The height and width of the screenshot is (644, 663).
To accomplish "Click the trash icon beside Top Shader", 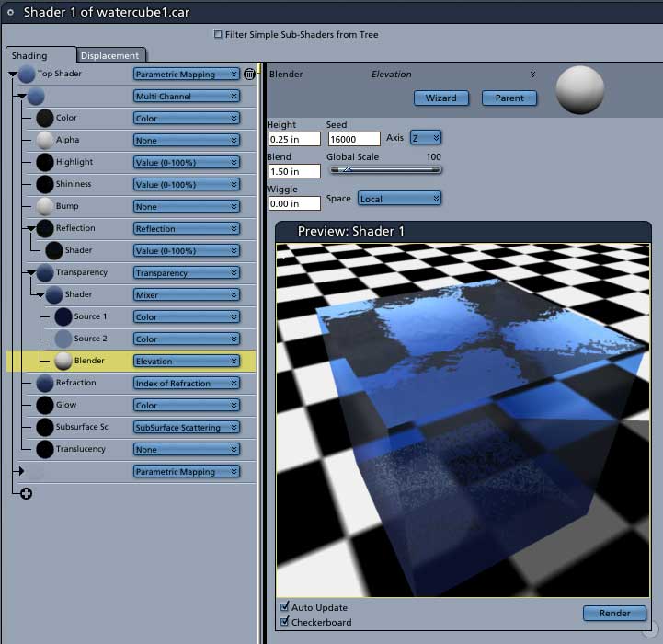I will tap(249, 74).
